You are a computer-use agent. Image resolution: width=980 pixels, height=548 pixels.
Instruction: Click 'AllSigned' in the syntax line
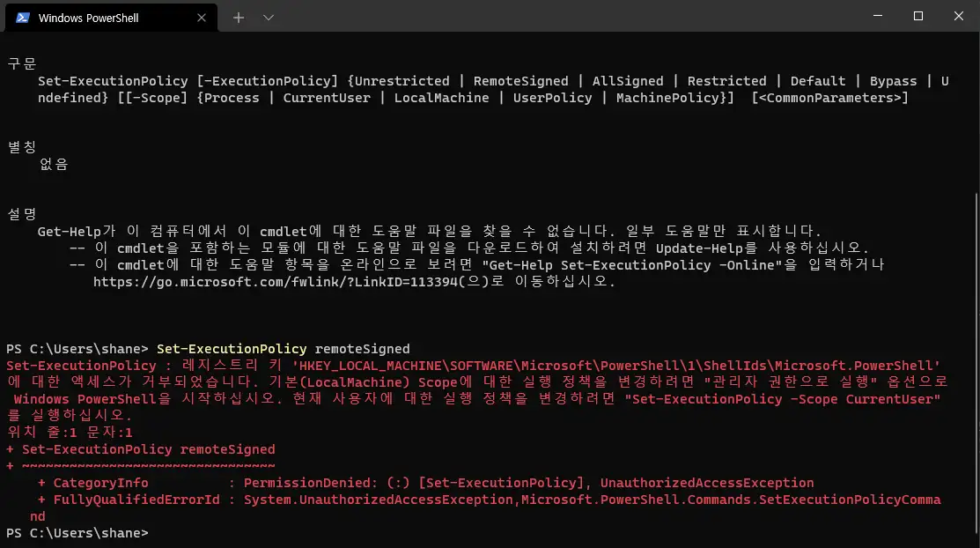[x=628, y=81]
